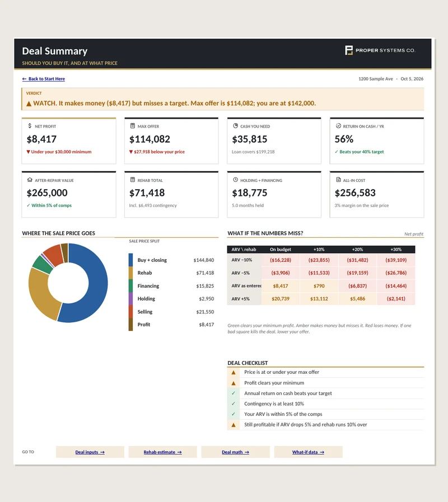Image resolution: width=448 pixels, height=502 pixels.
Task: Select the Max Offer value $114,082
Action: (150, 139)
